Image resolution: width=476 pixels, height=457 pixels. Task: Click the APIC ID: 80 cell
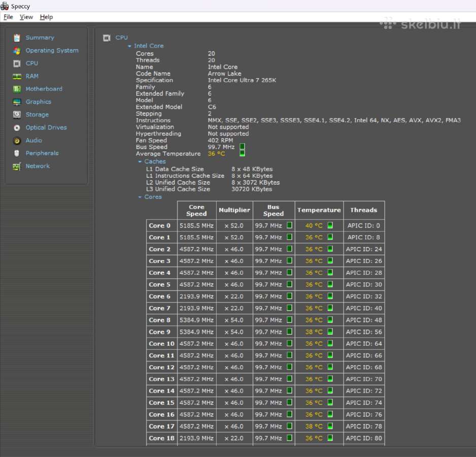(x=364, y=438)
